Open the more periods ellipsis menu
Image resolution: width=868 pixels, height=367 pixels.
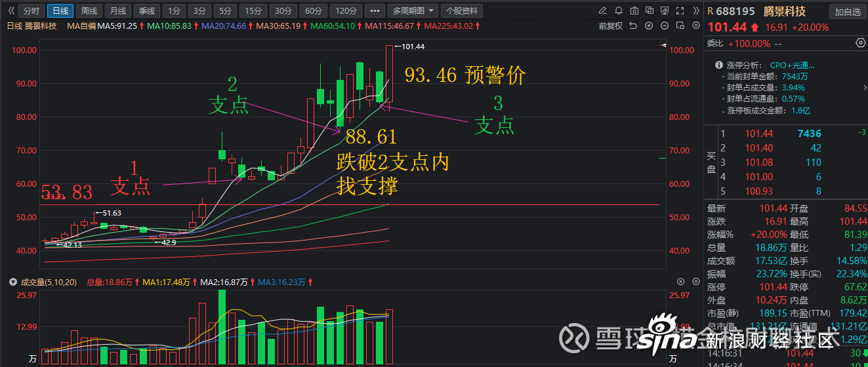[374, 11]
